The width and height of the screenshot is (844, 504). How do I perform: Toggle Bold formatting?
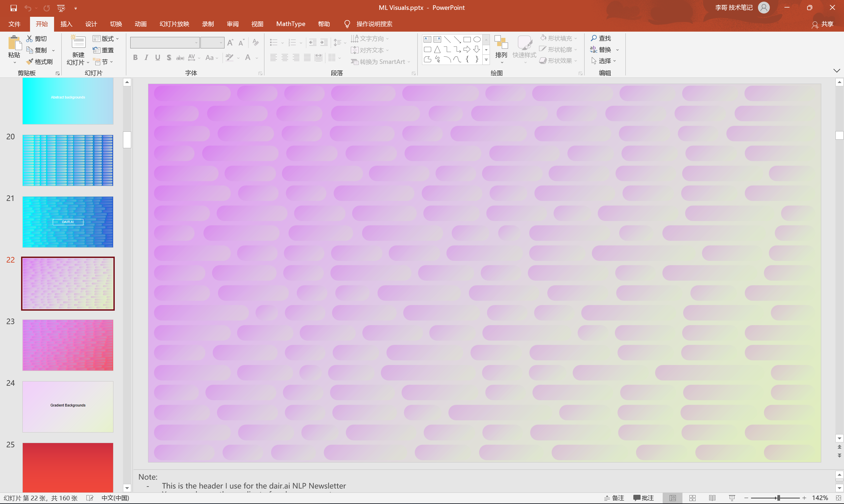[x=135, y=58]
